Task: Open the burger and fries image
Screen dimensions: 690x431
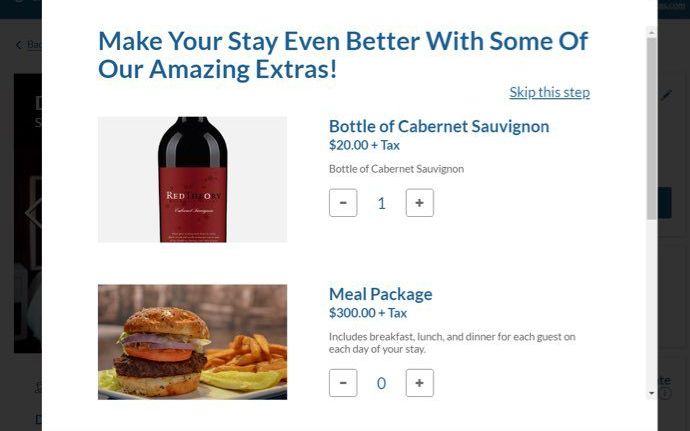Action: click(192, 342)
